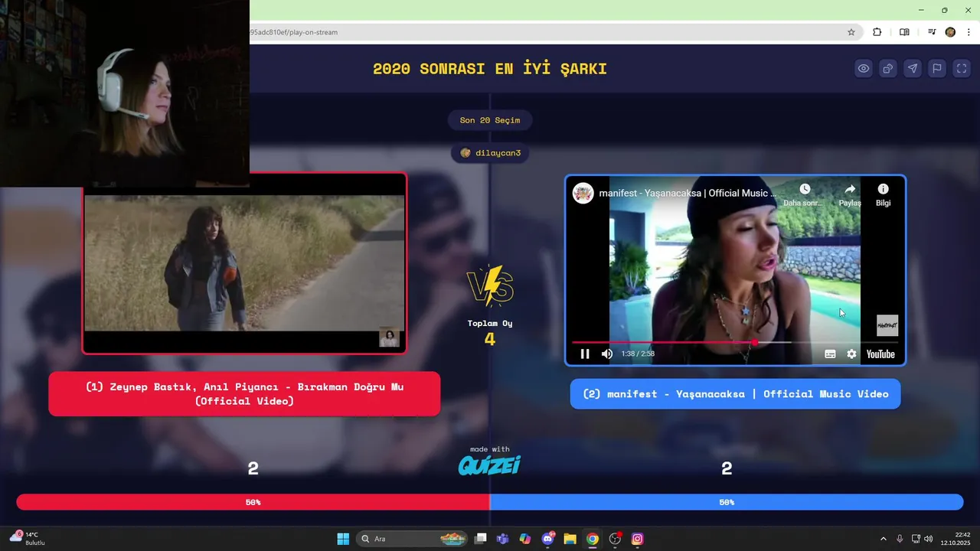Open Microsoft Teams from the taskbar

[503, 539]
